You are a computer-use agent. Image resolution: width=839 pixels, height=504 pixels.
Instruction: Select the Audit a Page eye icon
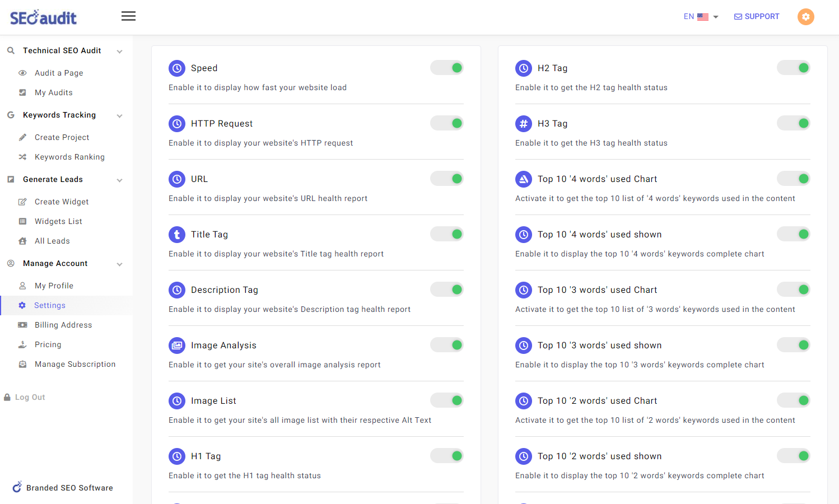click(22, 73)
